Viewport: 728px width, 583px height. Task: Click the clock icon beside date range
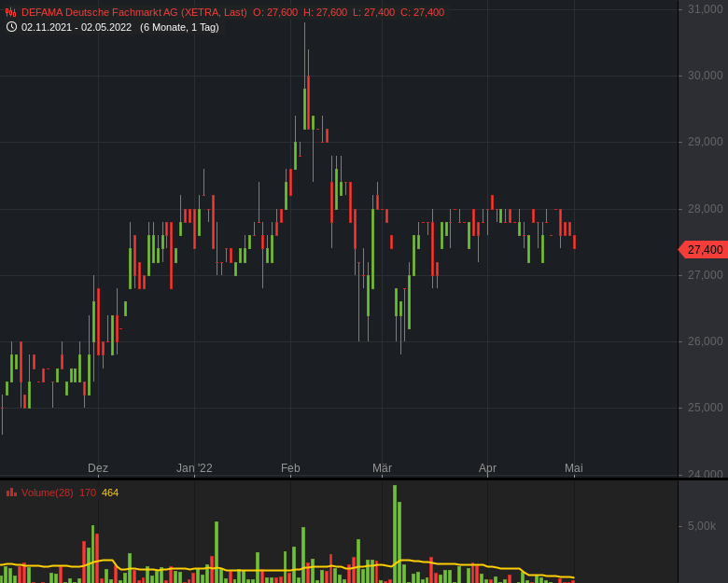[11, 27]
